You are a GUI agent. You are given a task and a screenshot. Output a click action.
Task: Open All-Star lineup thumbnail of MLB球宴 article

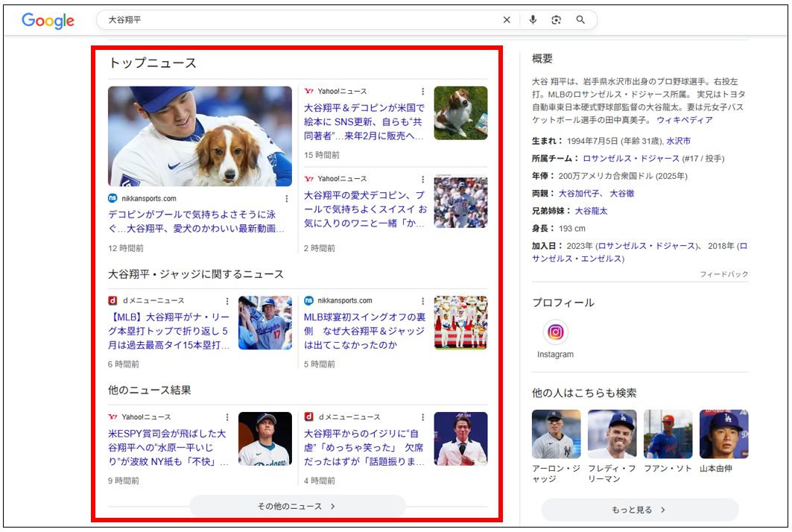(x=460, y=323)
